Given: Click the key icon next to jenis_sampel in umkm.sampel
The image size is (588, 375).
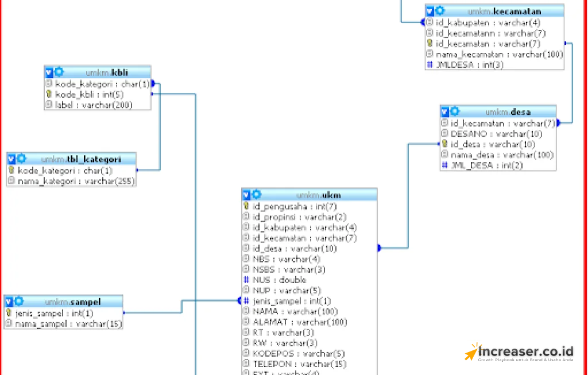Looking at the screenshot, I should click(x=9, y=313).
